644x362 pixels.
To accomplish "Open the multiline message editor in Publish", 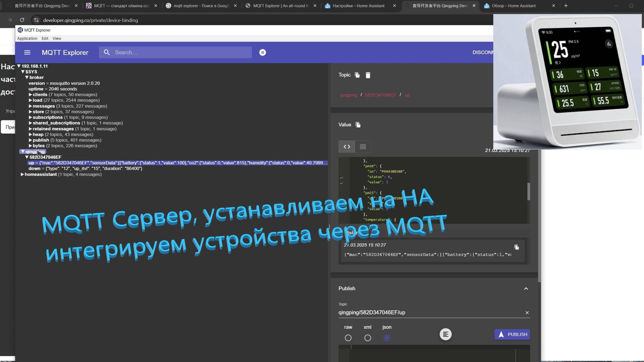I will pyautogui.click(x=445, y=334).
